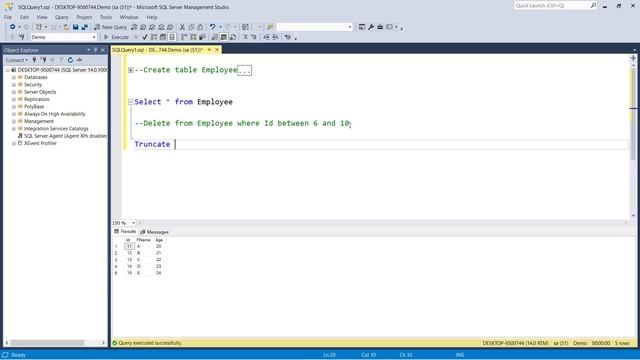Click the Navigate Backward circle icon
The width and height of the screenshot is (640, 360).
click(x=13, y=27)
